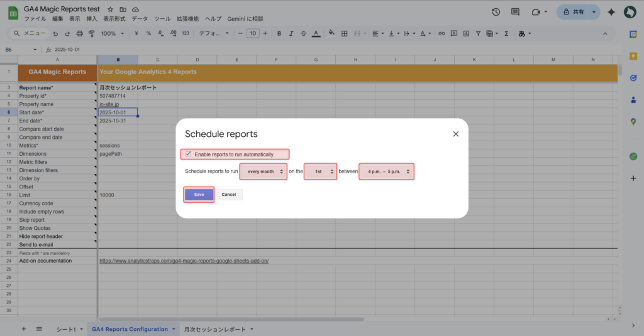
Task: Switch to the 月次セッションレポート tab
Action: pos(215,330)
